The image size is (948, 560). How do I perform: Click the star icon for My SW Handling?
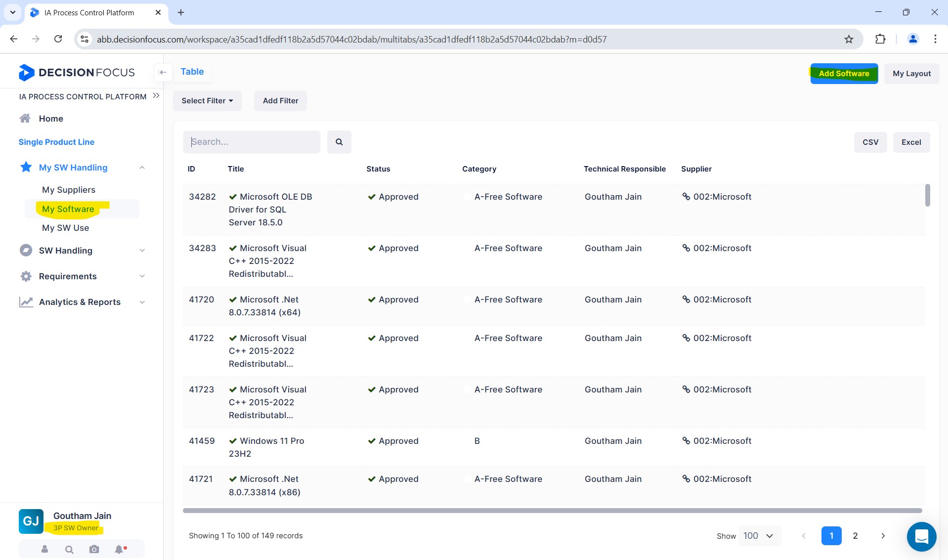[x=26, y=167]
